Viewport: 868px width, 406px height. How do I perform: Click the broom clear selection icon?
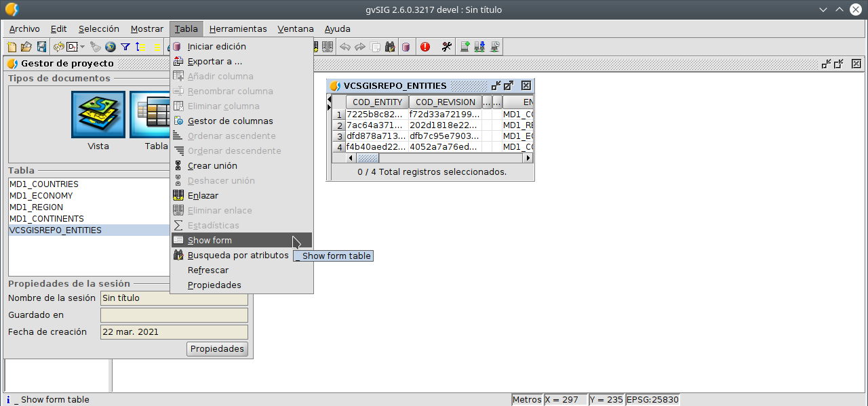pyautogui.click(x=96, y=47)
